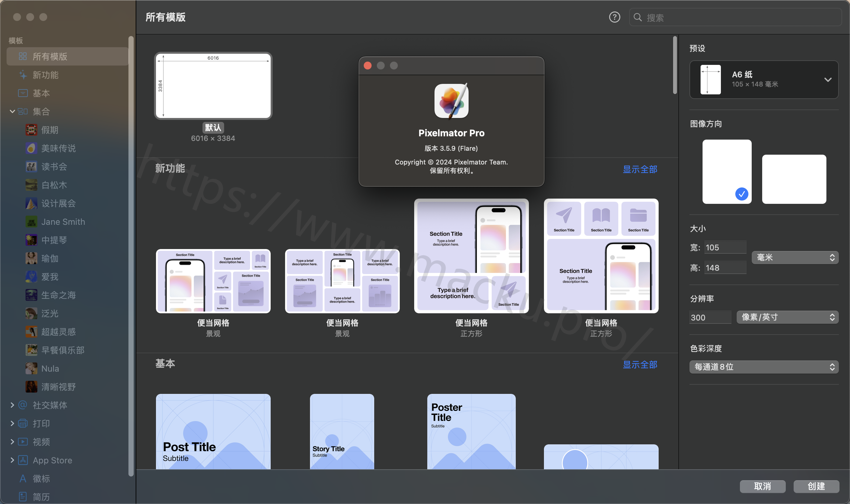This screenshot has width=850, height=504.
Task: Show all templates in 新功能 section
Action: (x=640, y=169)
